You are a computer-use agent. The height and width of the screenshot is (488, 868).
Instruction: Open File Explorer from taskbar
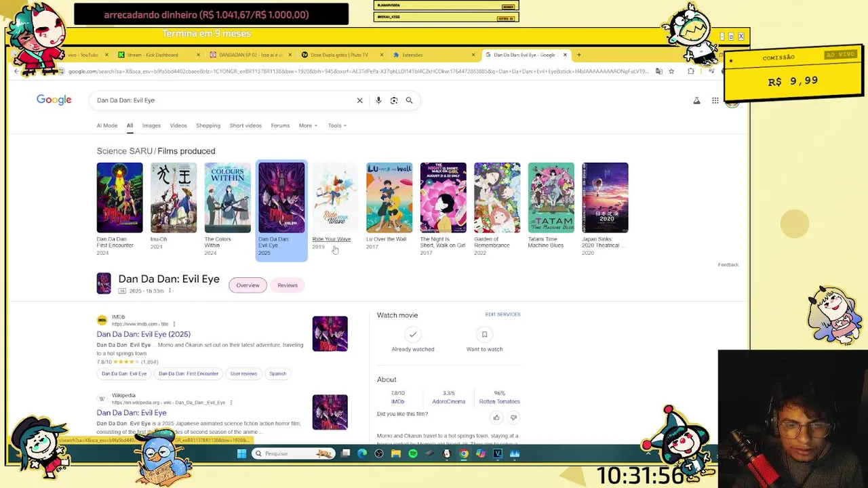click(x=396, y=453)
